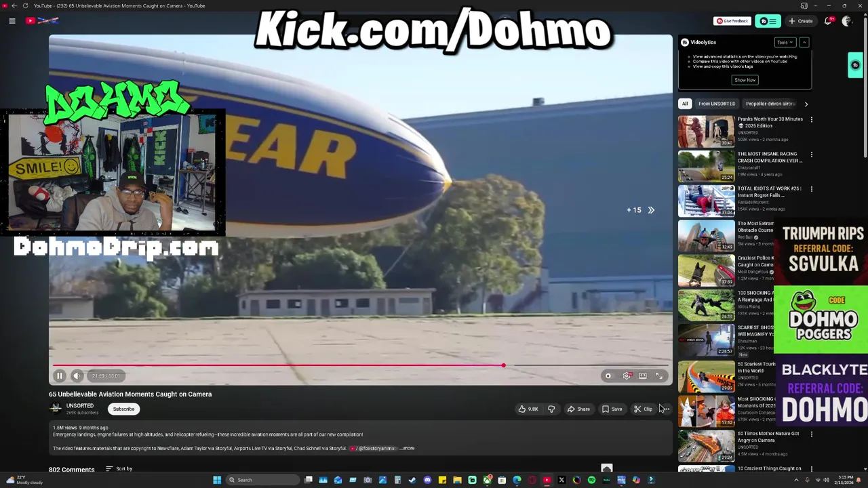This screenshot has height=488, width=868.
Task: Open the notifications bell
Action: click(x=828, y=21)
